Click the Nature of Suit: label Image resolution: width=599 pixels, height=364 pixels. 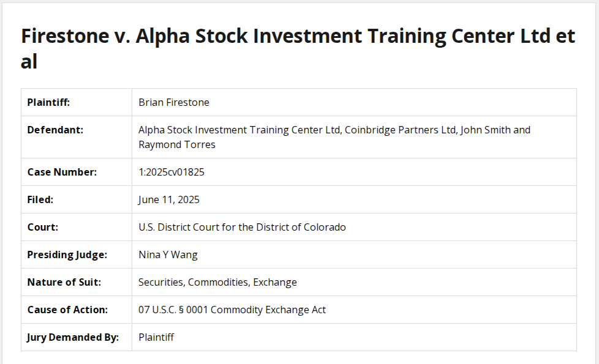click(64, 282)
